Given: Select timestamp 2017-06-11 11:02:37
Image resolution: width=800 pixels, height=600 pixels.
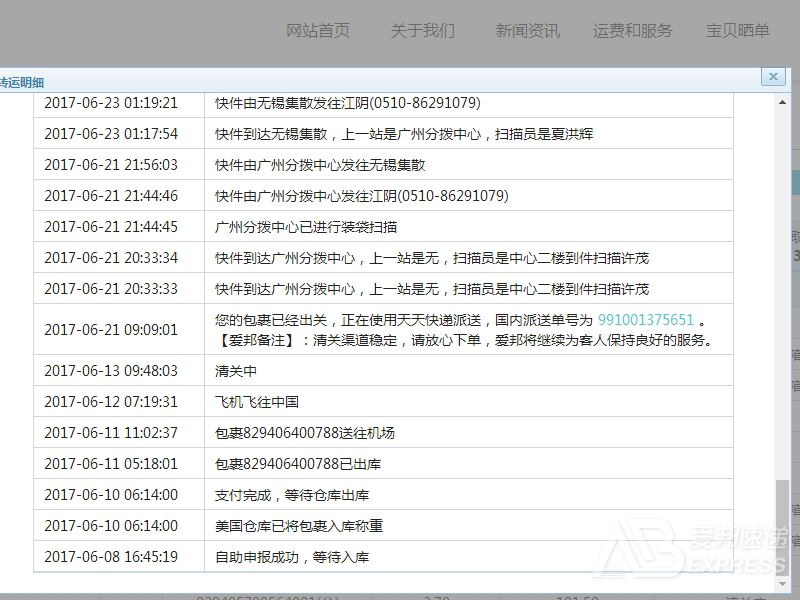Looking at the screenshot, I should 111,433.
